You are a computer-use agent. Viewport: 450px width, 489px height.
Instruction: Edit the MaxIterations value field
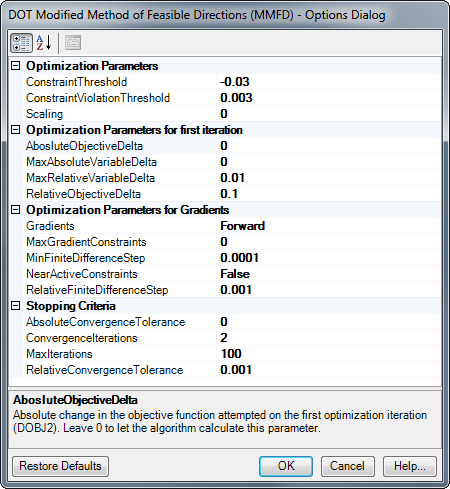click(329, 354)
